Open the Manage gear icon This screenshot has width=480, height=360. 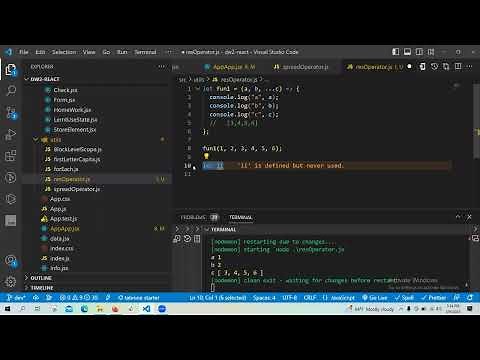pos(11,282)
